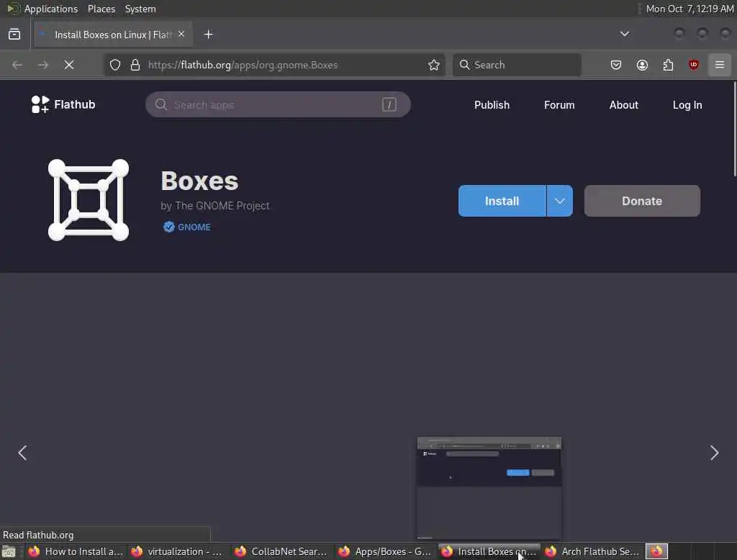Expand Install options dropdown arrow
Screen dimensions: 737x560
coord(559,201)
